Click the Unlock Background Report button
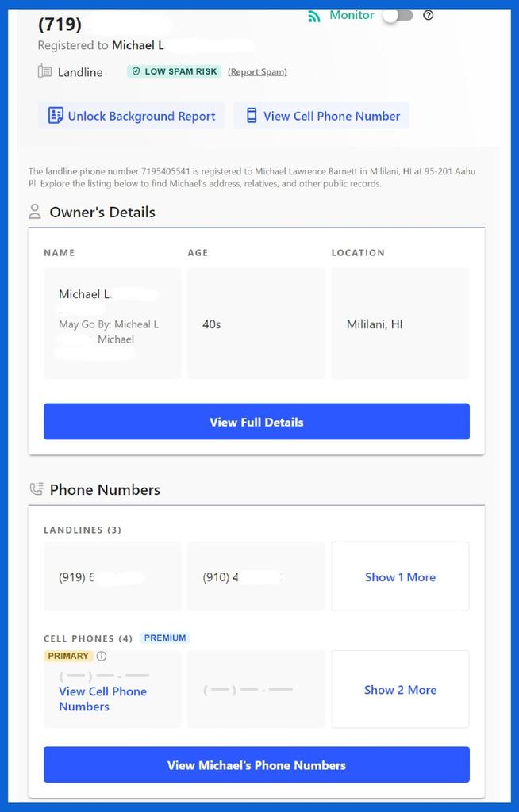The width and height of the screenshot is (519, 812). tap(131, 116)
